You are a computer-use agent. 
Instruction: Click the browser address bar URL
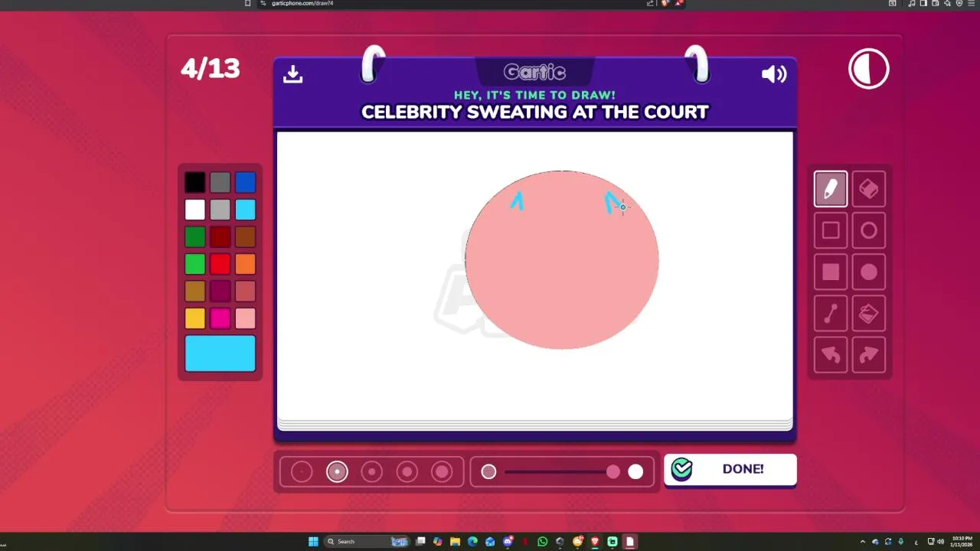click(x=302, y=3)
